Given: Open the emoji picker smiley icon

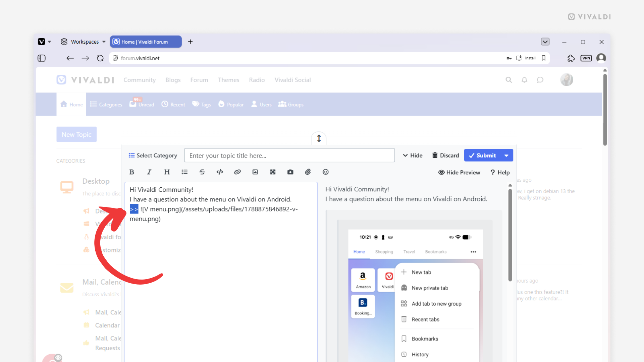Looking at the screenshot, I should coord(326,172).
